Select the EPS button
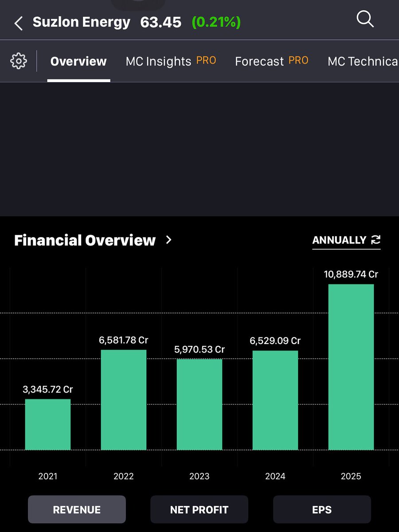 coord(322,509)
